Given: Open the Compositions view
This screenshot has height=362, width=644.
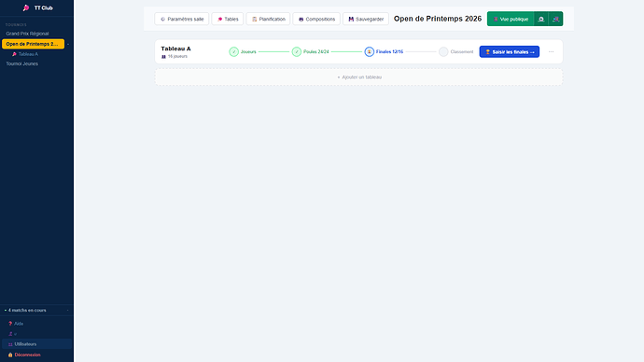Looking at the screenshot, I should click(316, 19).
